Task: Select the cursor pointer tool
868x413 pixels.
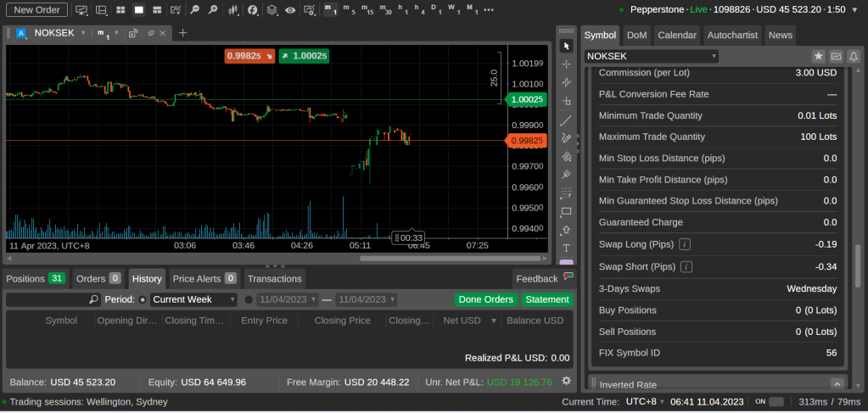Action: 566,46
